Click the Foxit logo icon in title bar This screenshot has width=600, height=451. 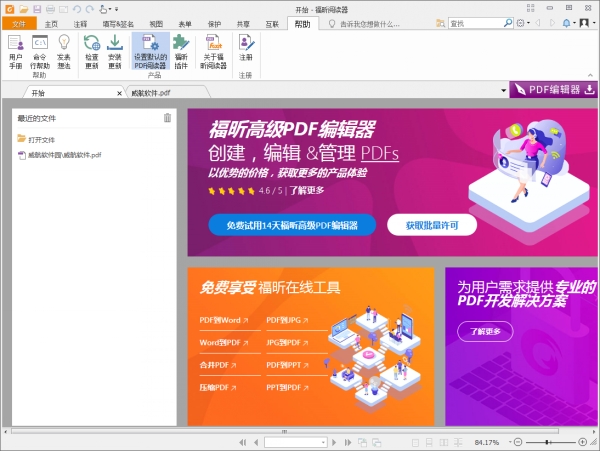pyautogui.click(x=9, y=9)
